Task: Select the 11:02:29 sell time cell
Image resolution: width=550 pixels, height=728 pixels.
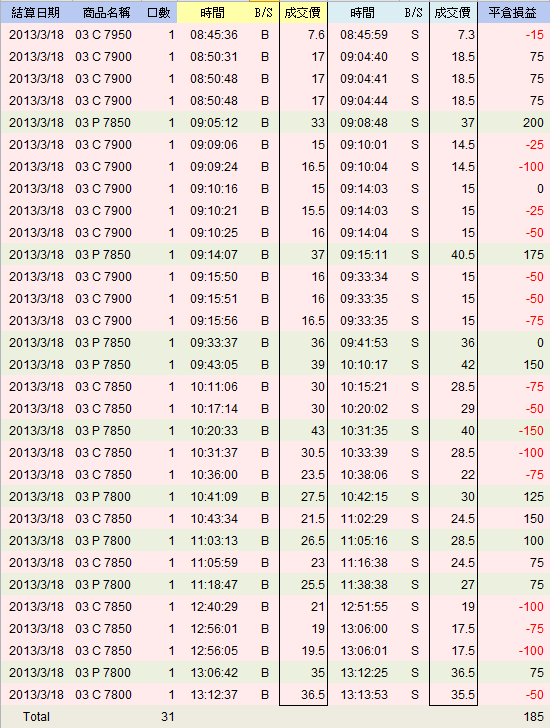Action: 364,519
